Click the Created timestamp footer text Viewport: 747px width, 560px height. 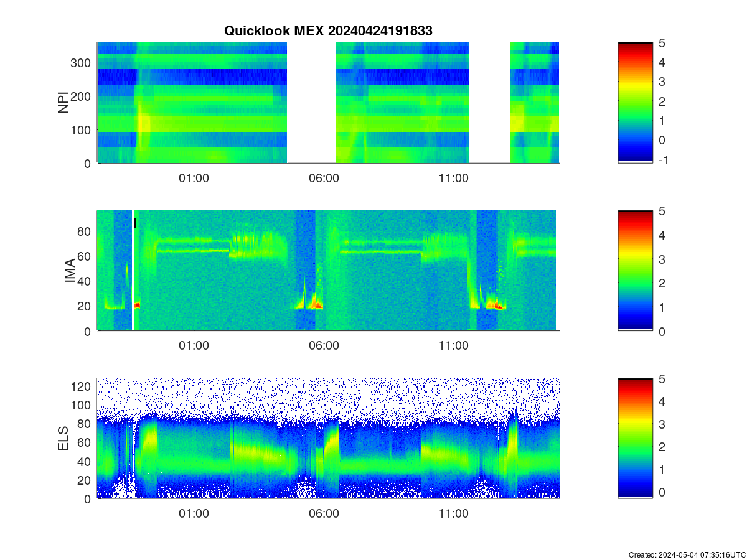click(687, 554)
